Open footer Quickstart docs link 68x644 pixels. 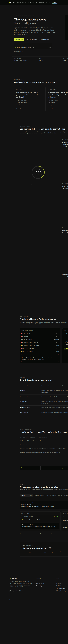point(59,581)
